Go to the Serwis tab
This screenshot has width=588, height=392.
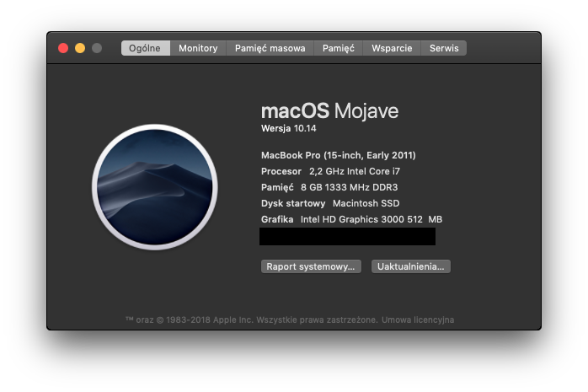click(x=444, y=48)
